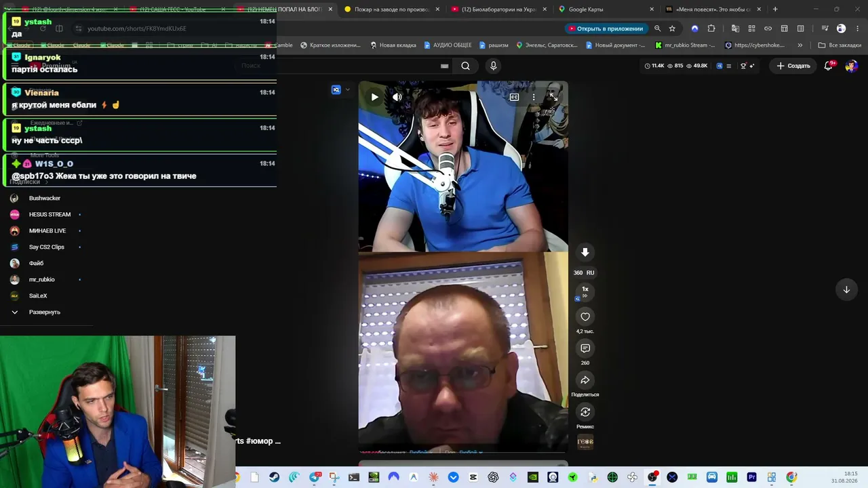Play the YouTube Shorts video

click(x=374, y=97)
